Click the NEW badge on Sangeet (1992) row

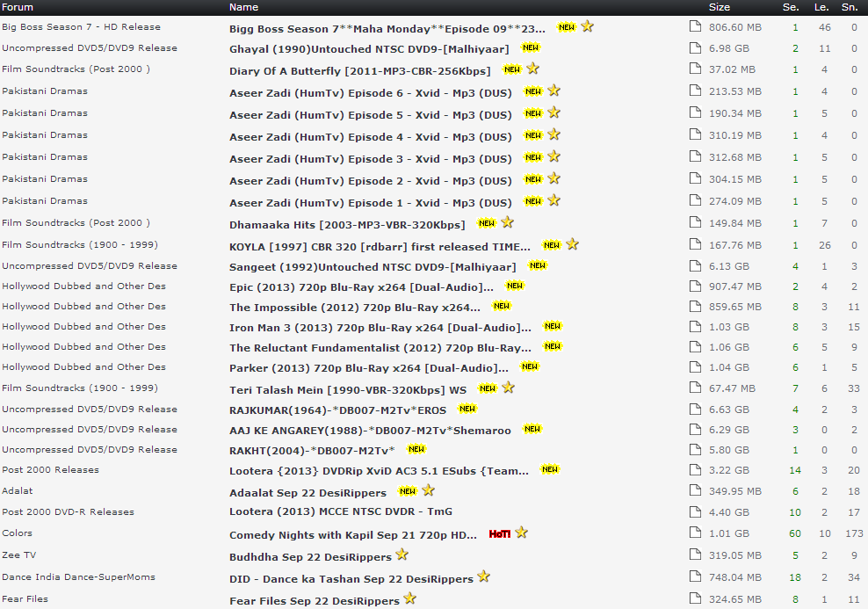tap(538, 265)
